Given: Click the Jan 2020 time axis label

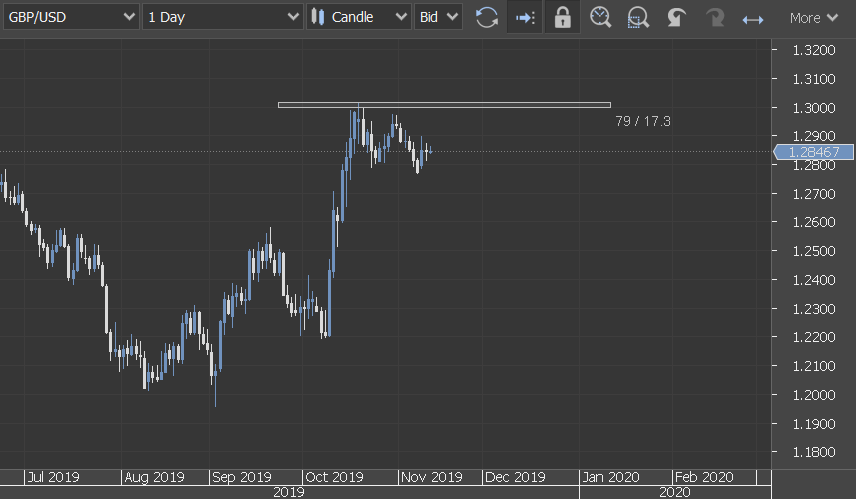Looking at the screenshot, I should point(611,477).
